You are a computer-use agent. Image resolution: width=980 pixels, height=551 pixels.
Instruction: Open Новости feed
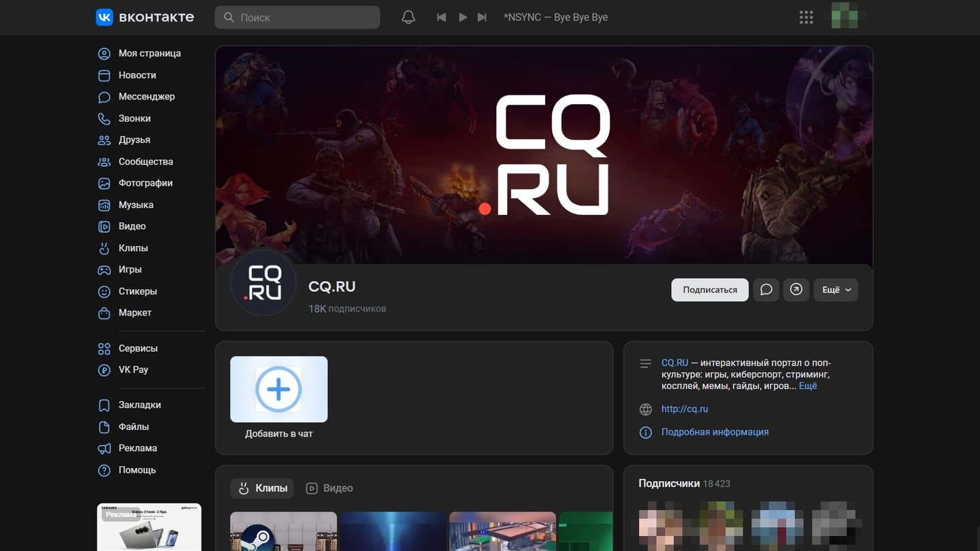137,75
